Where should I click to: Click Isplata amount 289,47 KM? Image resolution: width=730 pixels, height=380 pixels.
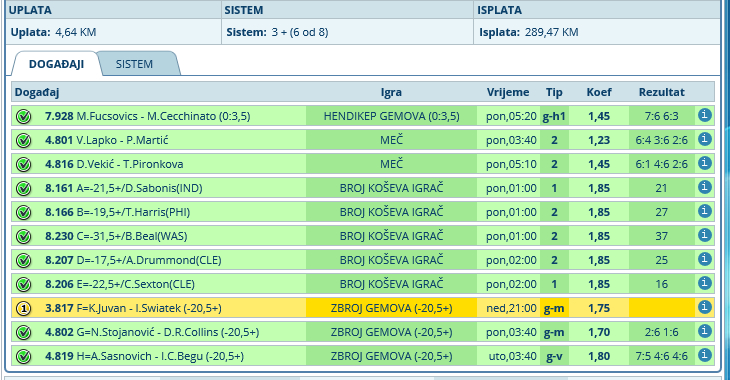(552, 32)
